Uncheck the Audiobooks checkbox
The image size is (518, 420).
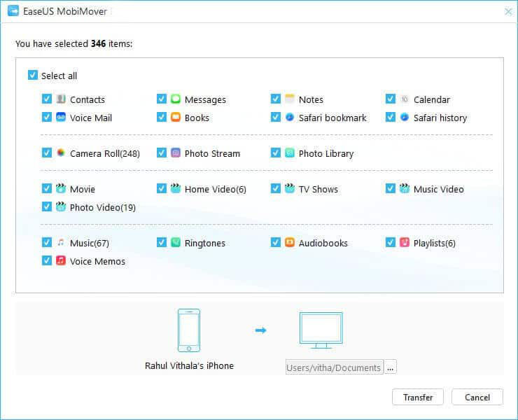(x=276, y=242)
